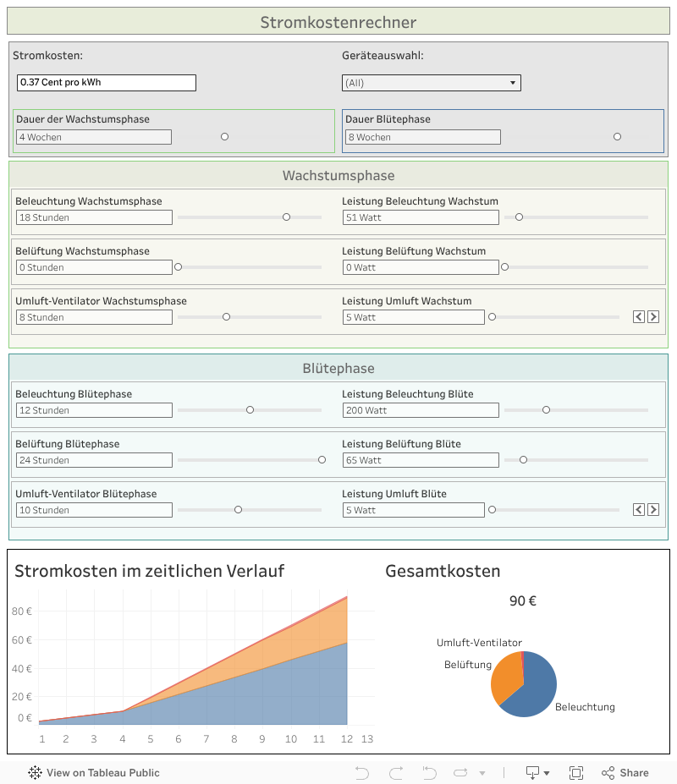Click the Leistung Beleuchtung Blüte value field

click(x=421, y=410)
